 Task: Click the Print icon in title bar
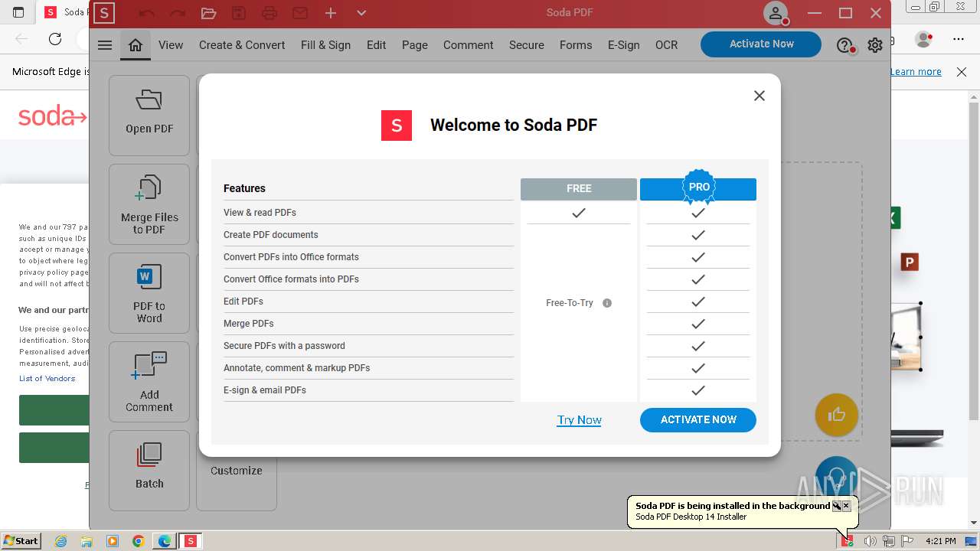(269, 13)
